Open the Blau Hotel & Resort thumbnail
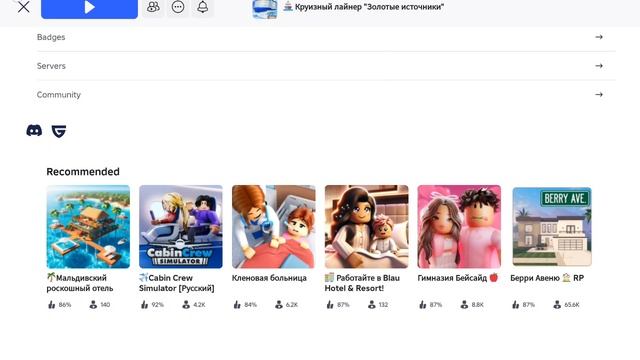Image resolution: width=640 pixels, height=360 pixels. [367, 227]
